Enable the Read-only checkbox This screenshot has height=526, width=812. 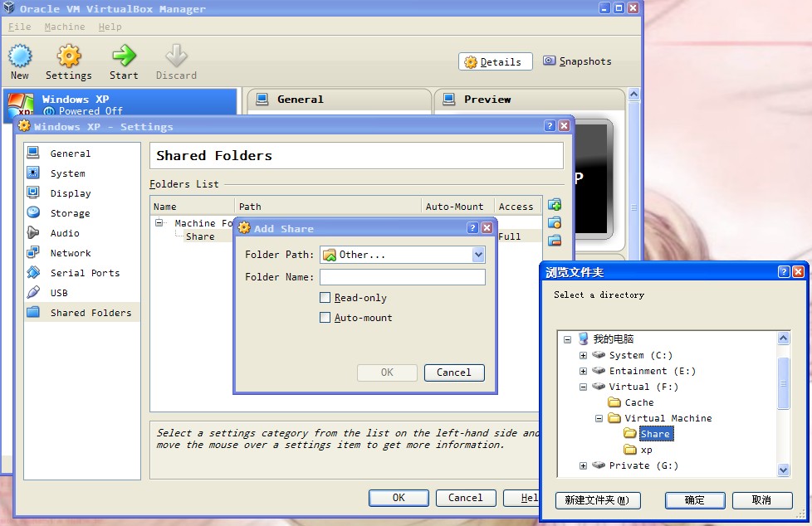click(325, 298)
